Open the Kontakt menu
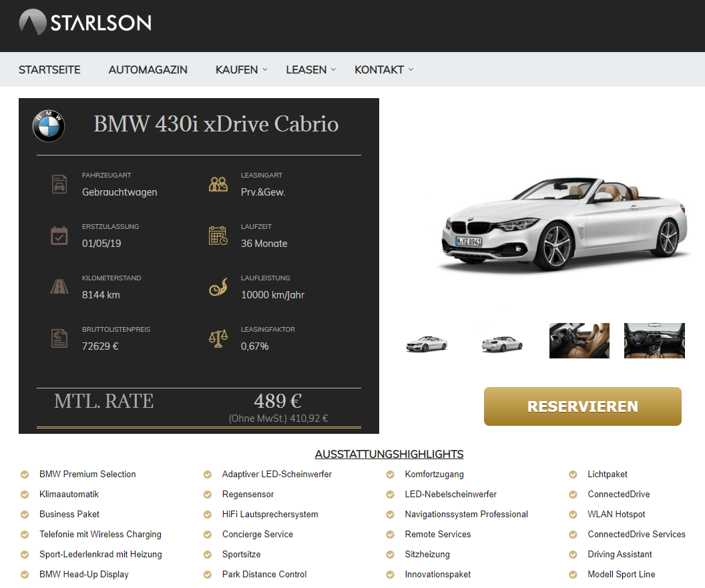Image resolution: width=705 pixels, height=588 pixels. coord(379,69)
